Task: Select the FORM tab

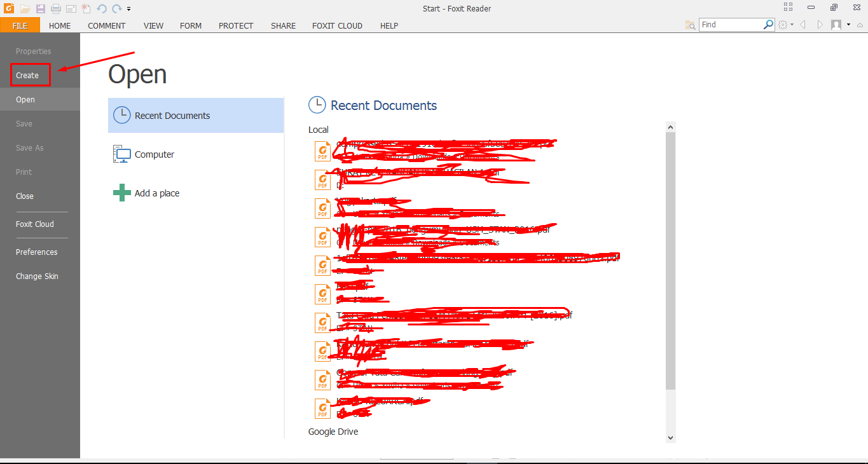Action: [x=191, y=25]
